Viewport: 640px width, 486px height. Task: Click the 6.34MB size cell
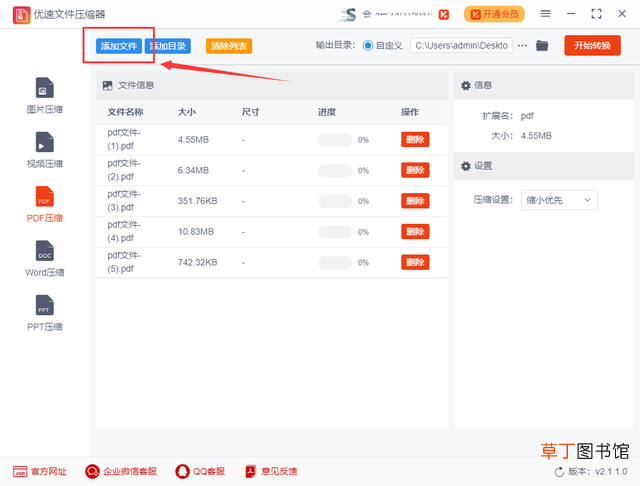pyautogui.click(x=193, y=170)
